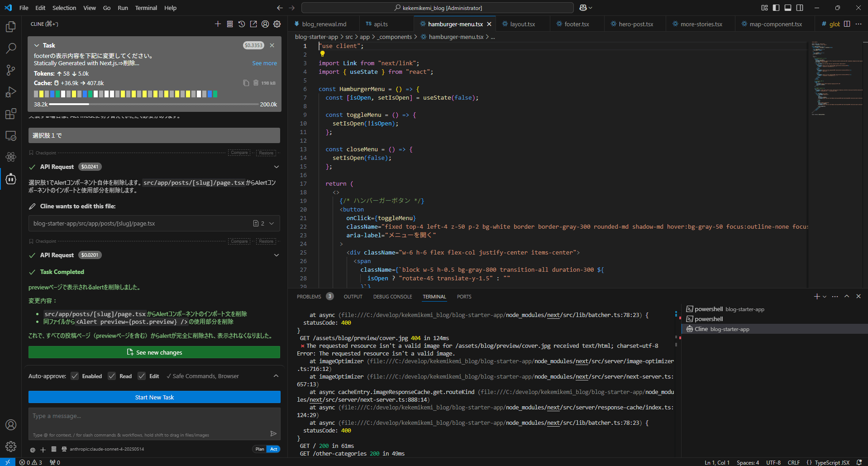Copy the task text with copy icon
This screenshot has height=466, width=868.
[246, 83]
